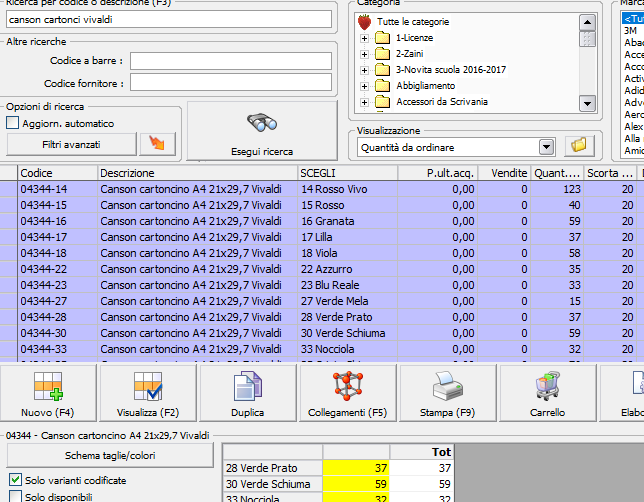
Task: Click the Vendite column header
Action: click(504, 173)
